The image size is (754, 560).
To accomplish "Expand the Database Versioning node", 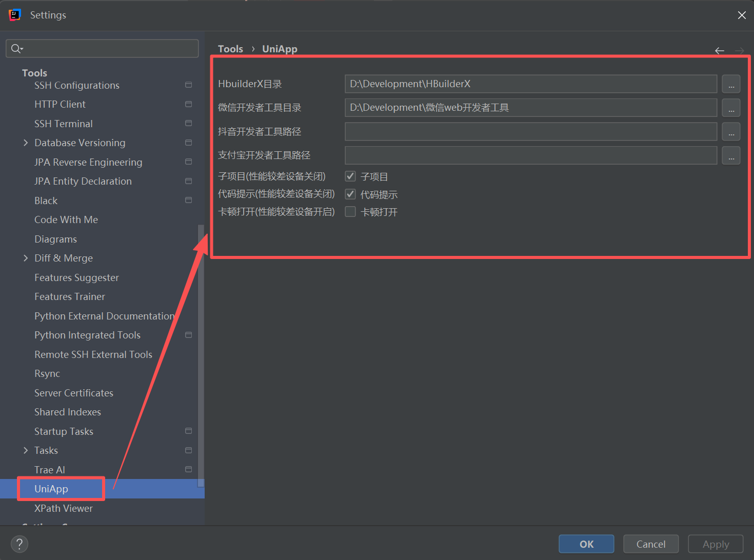I will (26, 143).
